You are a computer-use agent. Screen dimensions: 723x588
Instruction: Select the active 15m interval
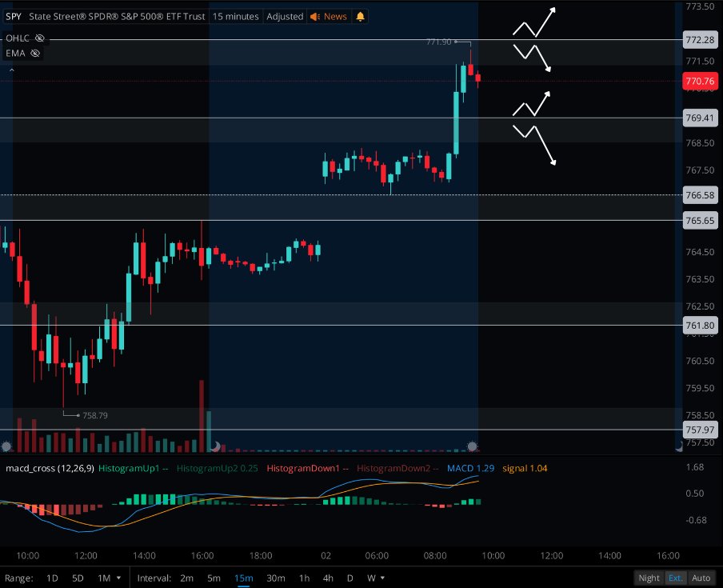tap(243, 578)
